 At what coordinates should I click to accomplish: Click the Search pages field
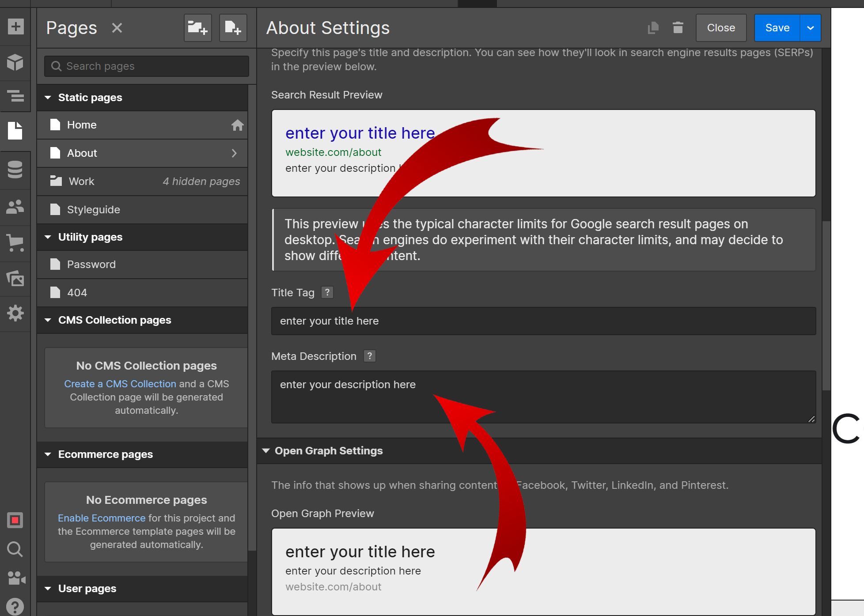(x=147, y=66)
